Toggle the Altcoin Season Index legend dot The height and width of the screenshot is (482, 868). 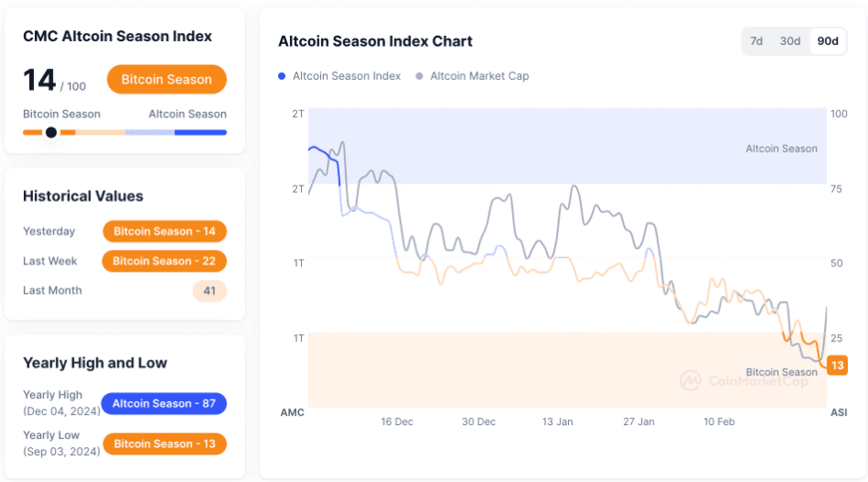tap(282, 76)
